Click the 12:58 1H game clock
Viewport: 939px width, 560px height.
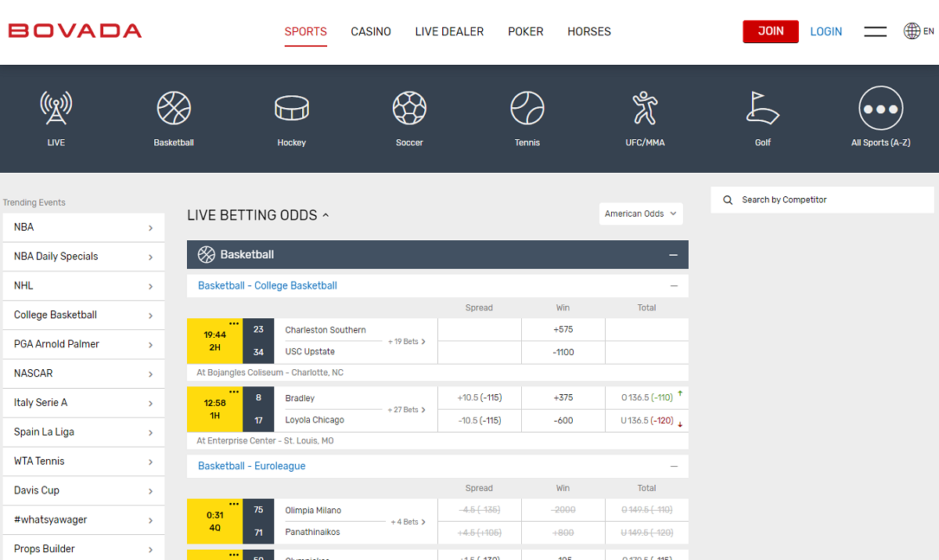(x=215, y=409)
